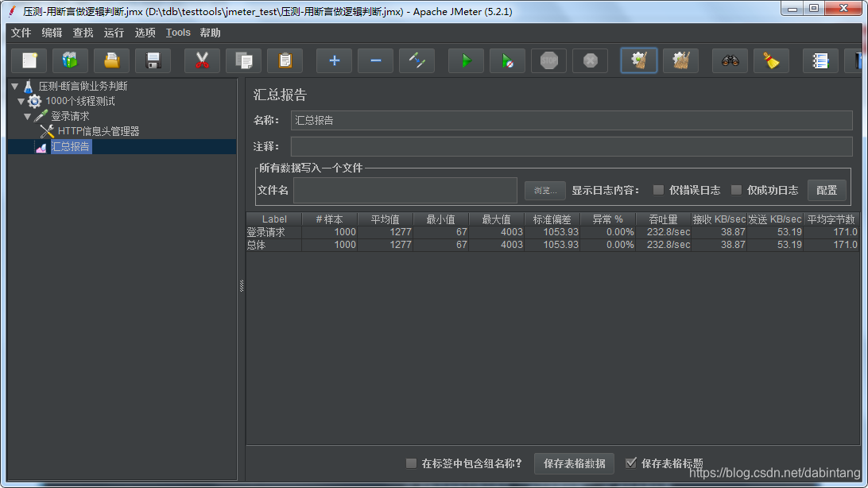
Task: Open the Templates icon in toolbar
Action: (70, 60)
